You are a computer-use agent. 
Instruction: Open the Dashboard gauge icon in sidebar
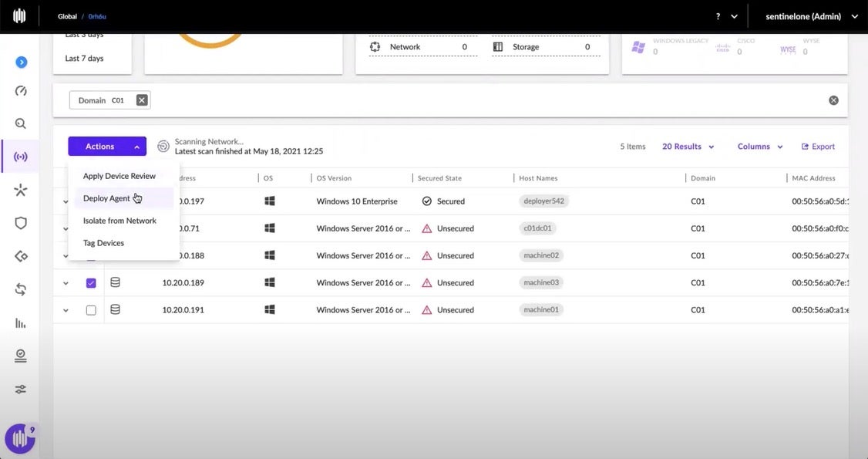[21, 91]
